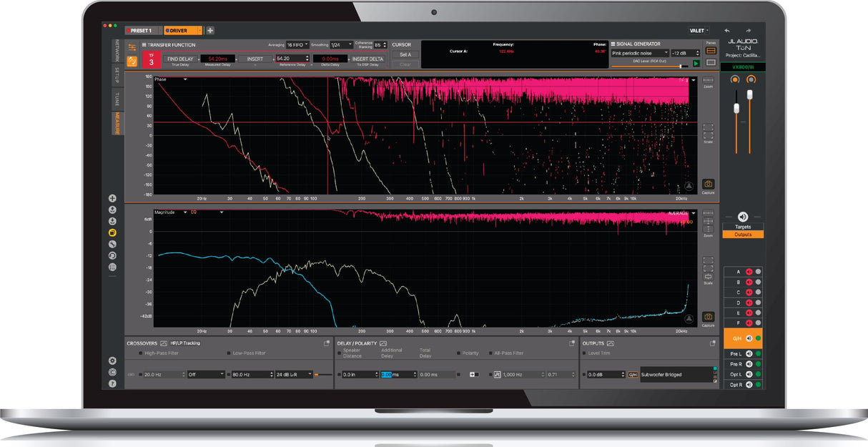Viewport: 868px width, 447px height.
Task: Open the 24 dB L-R crossover slope dropdown
Action: pos(294,374)
